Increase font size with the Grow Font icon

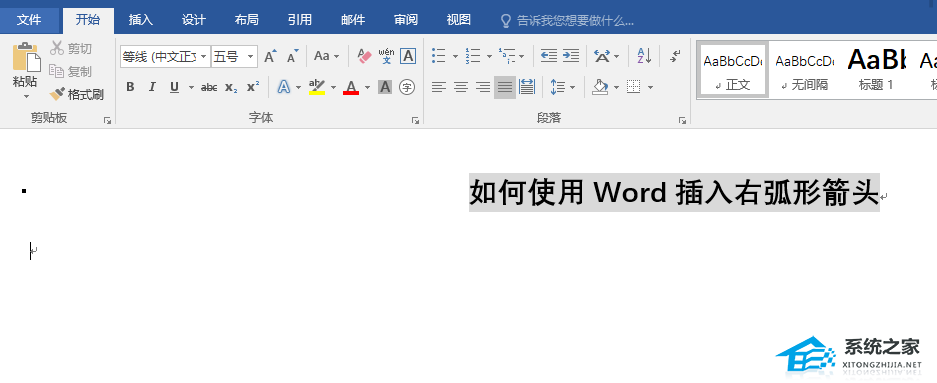click(270, 56)
